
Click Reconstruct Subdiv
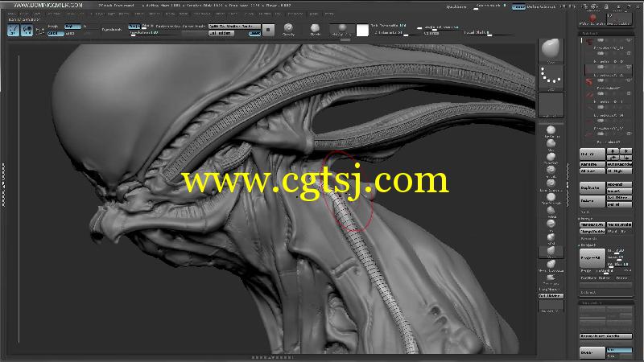tap(606, 336)
